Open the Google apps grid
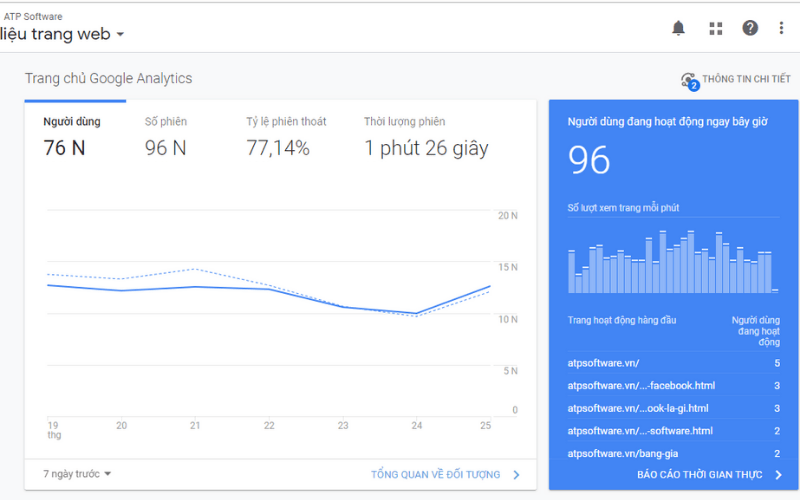 [x=716, y=29]
